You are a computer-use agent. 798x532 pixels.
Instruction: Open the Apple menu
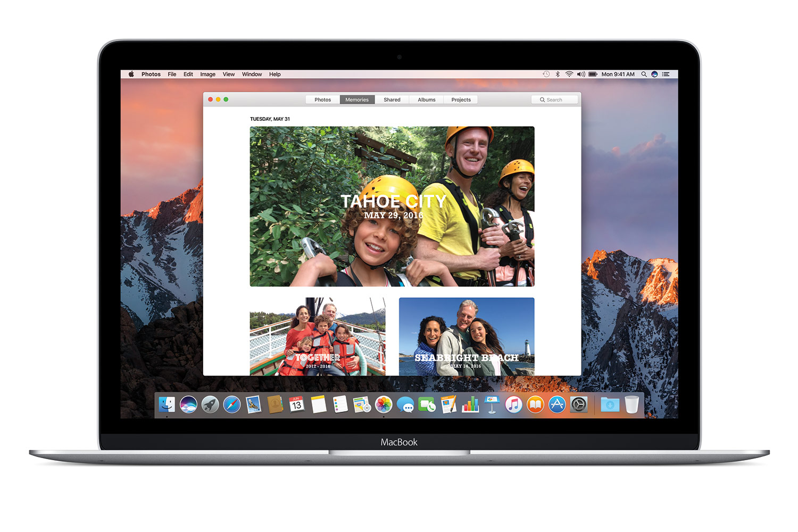point(131,74)
